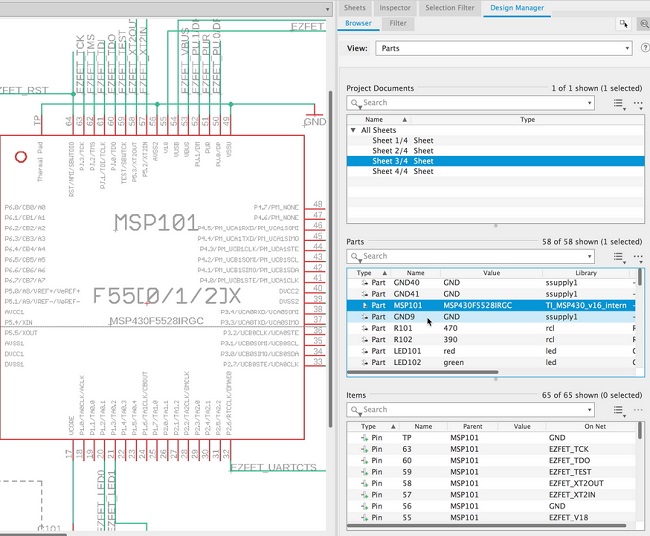Click the Parts list options icon

(619, 257)
